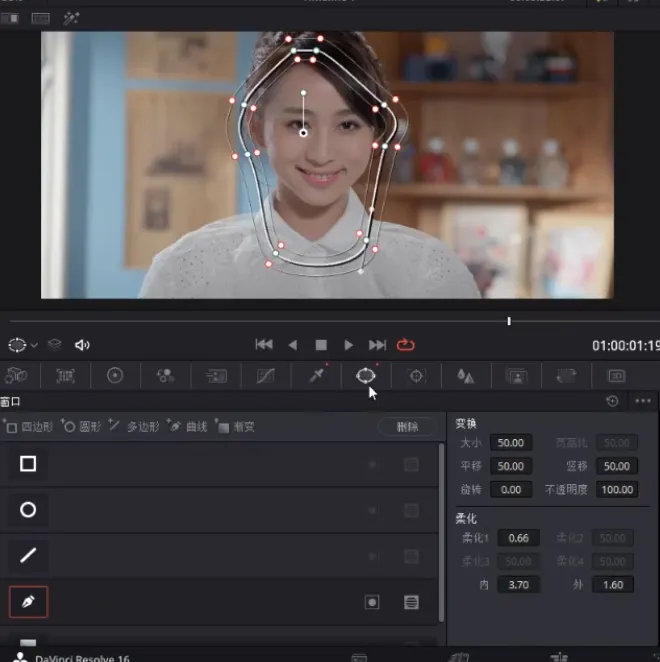The width and height of the screenshot is (660, 662).
Task: Click the Power Window onscreen control icon
Action: (x=17, y=345)
